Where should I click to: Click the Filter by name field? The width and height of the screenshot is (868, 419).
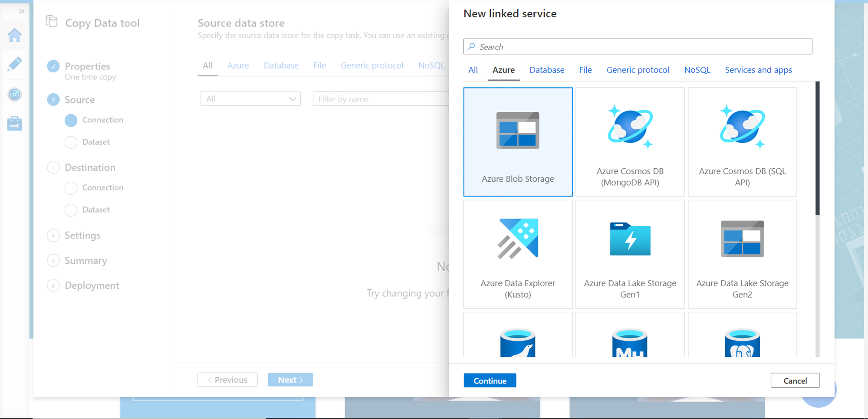381,99
